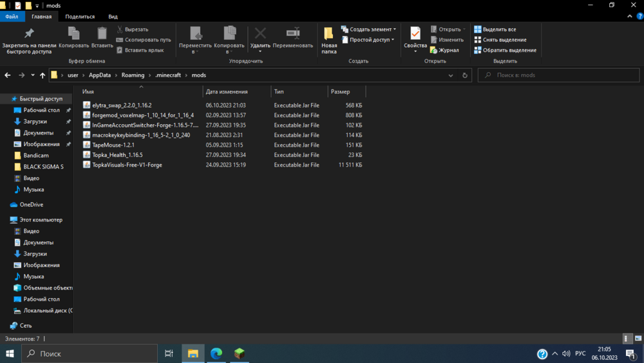
Task: Go back with the back arrow
Action: point(7,75)
